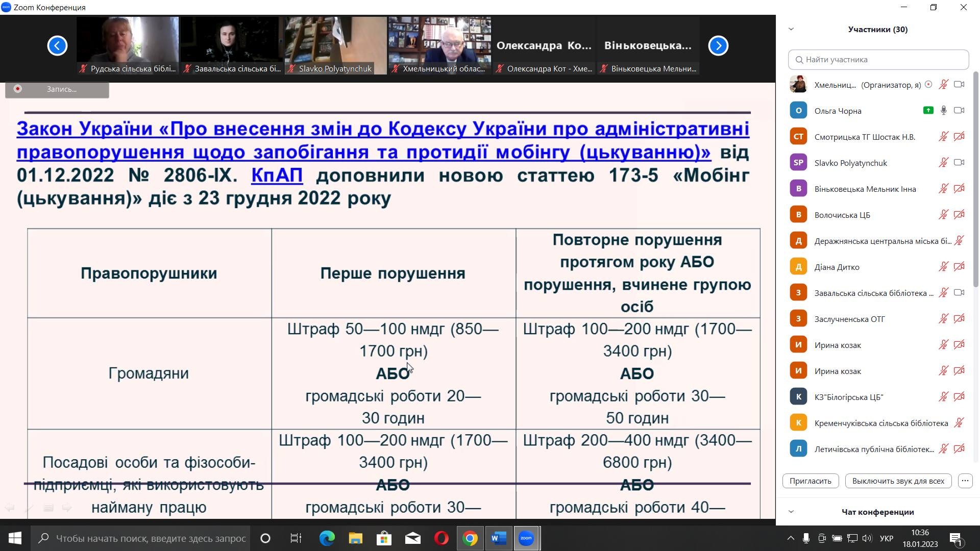980x551 pixels.
Task: Select Заслучненська ОТГ participant entry
Action: [x=849, y=319]
